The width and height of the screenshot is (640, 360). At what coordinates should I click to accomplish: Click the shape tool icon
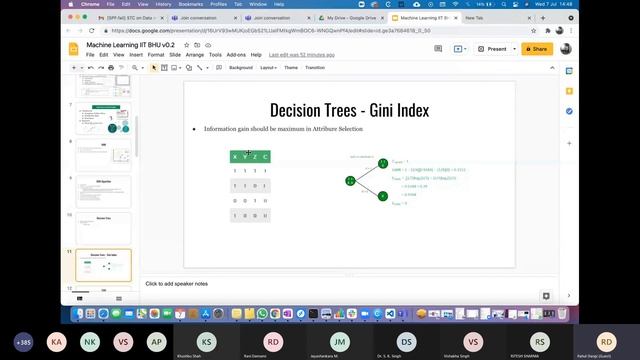pos(189,68)
